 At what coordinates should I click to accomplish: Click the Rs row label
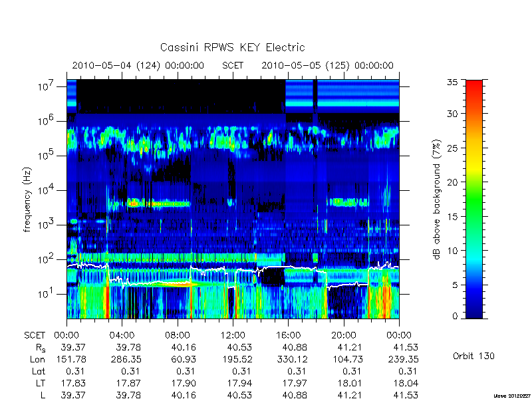tap(41, 348)
